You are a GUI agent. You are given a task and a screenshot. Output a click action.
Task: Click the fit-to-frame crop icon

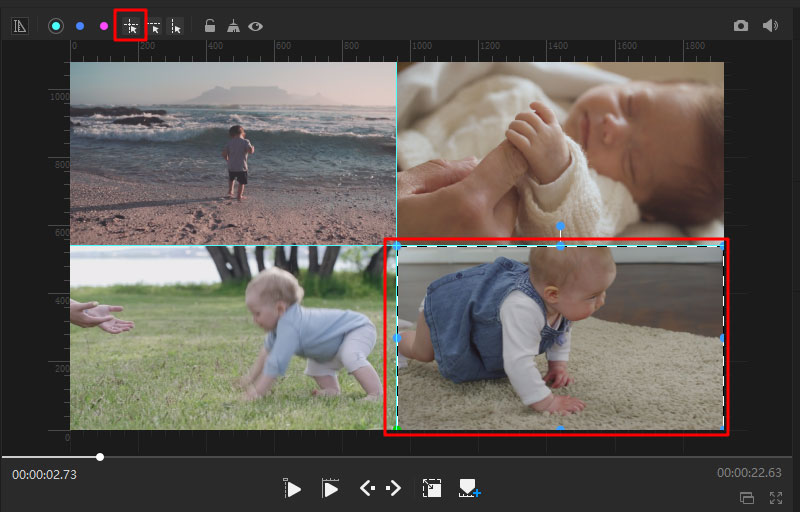pos(432,488)
